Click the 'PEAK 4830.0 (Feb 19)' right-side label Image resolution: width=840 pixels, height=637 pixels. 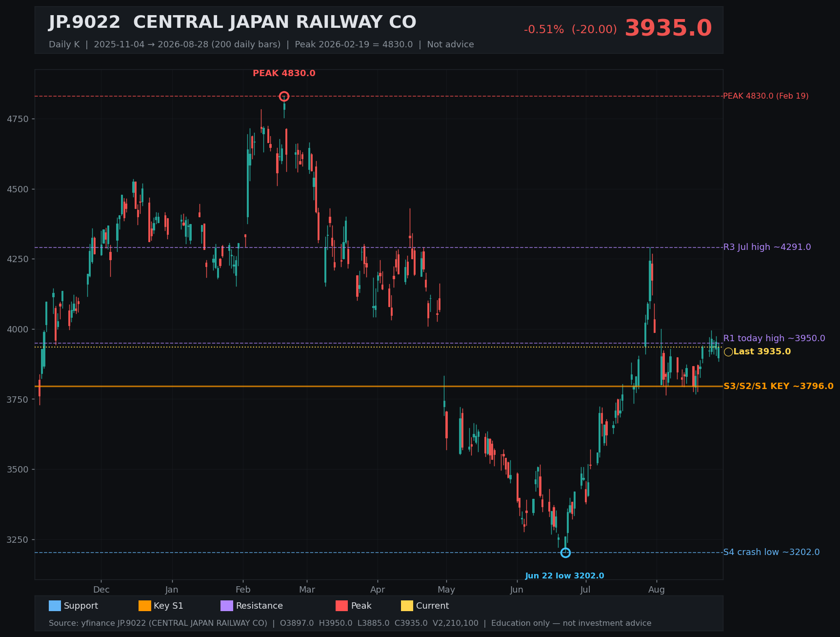[766, 96]
